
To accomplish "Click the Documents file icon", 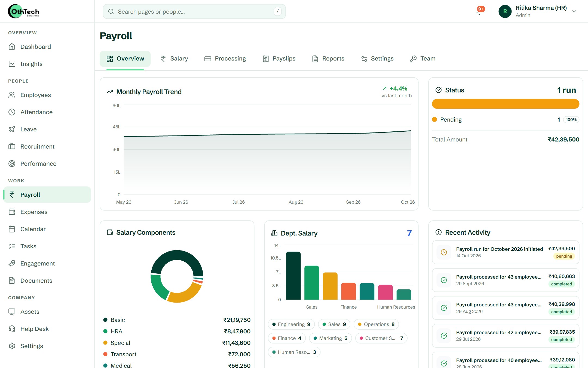I will coord(12,280).
